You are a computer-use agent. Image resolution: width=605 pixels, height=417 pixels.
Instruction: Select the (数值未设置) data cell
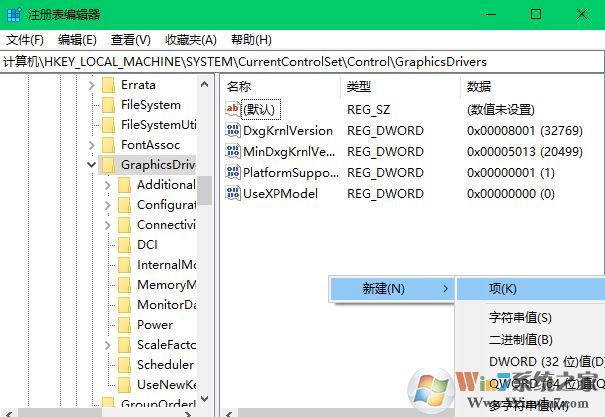tap(501, 110)
